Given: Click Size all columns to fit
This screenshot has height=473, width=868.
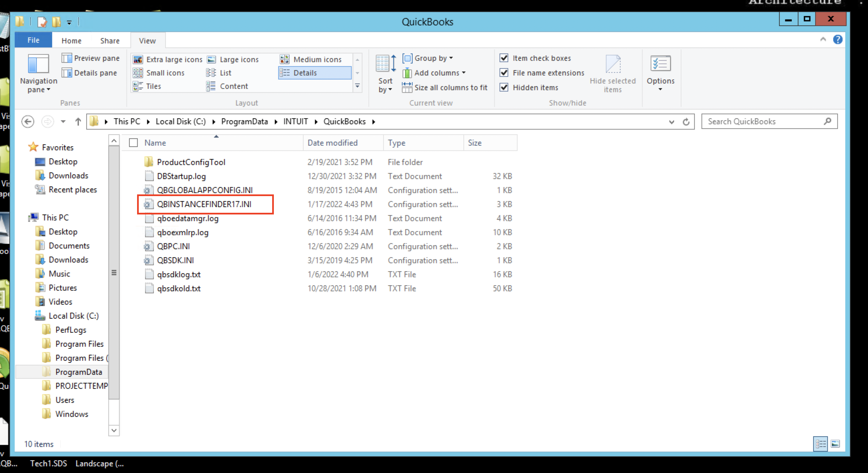Looking at the screenshot, I should pyautogui.click(x=444, y=88).
